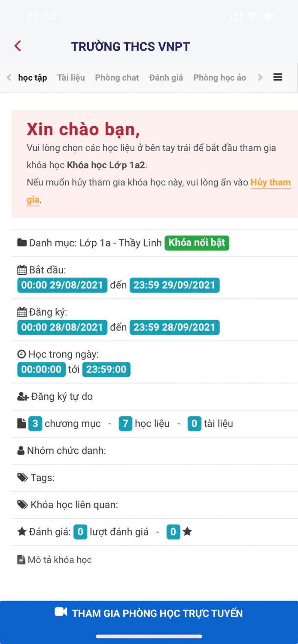The image size is (298, 644).
Task: Select the Phòng học ảo tab
Action: pos(219,78)
